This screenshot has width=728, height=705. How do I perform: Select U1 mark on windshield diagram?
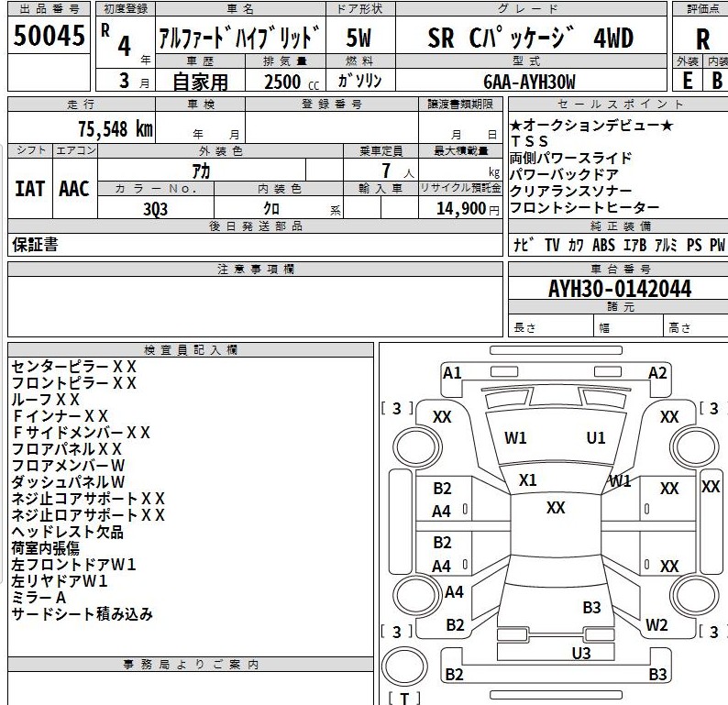pyautogui.click(x=596, y=437)
